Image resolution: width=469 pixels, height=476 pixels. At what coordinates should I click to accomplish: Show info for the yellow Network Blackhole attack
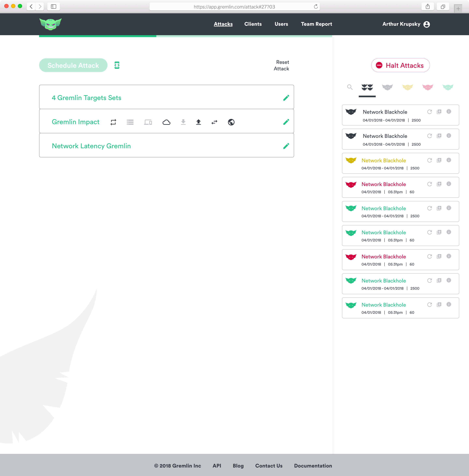[449, 160]
